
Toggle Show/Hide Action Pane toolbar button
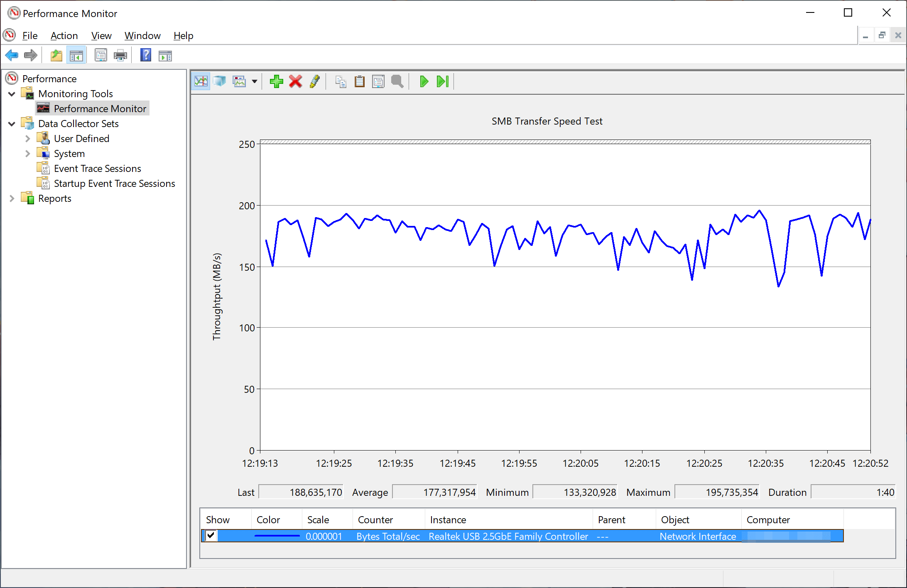(165, 55)
